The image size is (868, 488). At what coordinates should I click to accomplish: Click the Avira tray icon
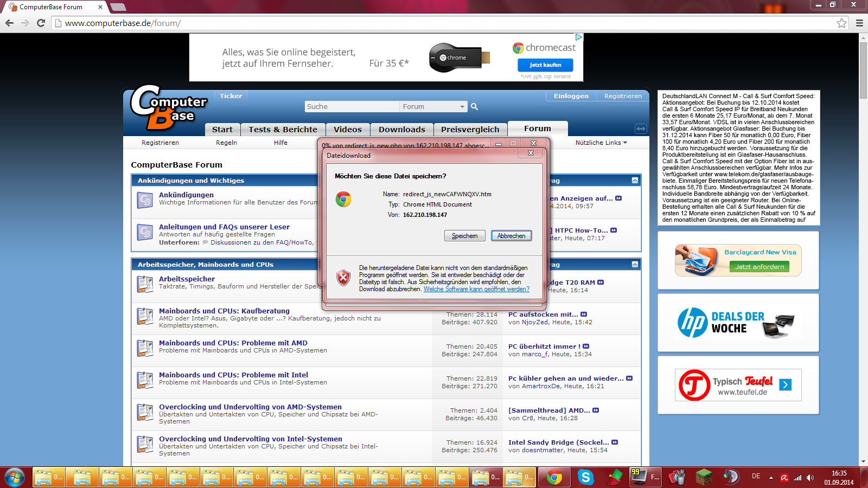784,478
